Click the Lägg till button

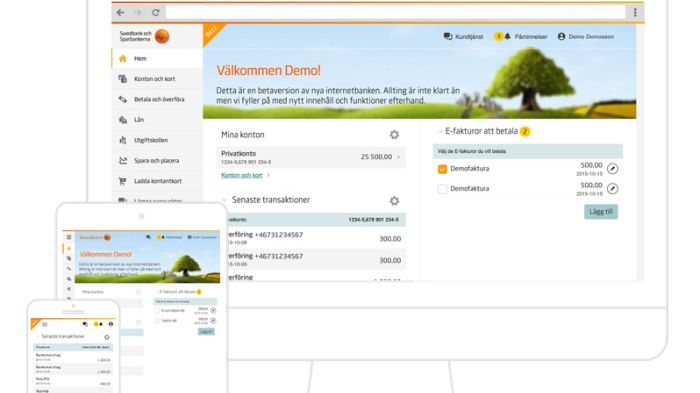click(601, 212)
